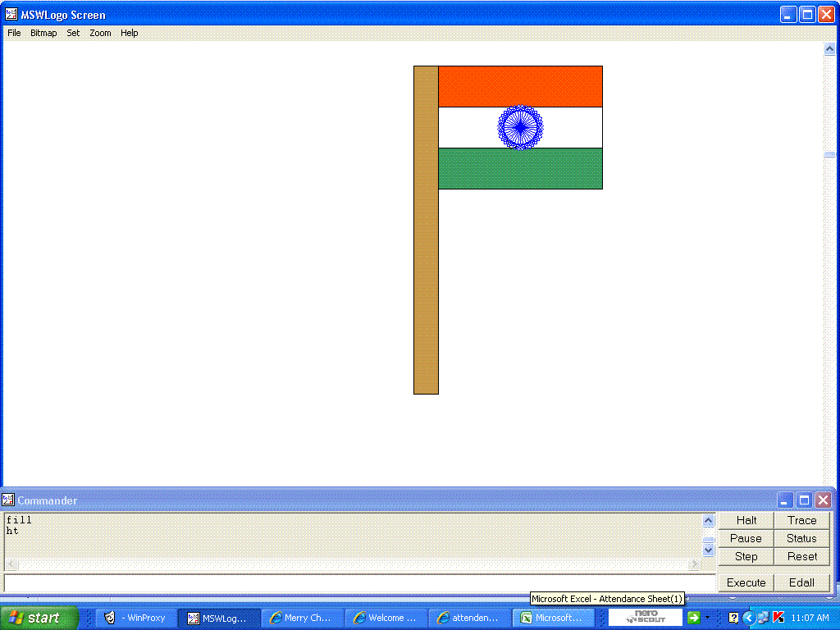
Task: Click the green Nero Scout arrow button
Action: click(693, 618)
